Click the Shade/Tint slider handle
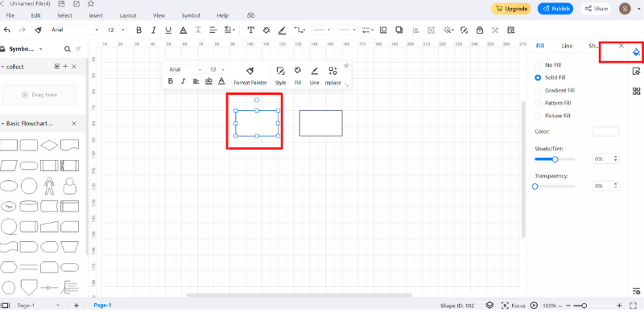 coord(555,159)
